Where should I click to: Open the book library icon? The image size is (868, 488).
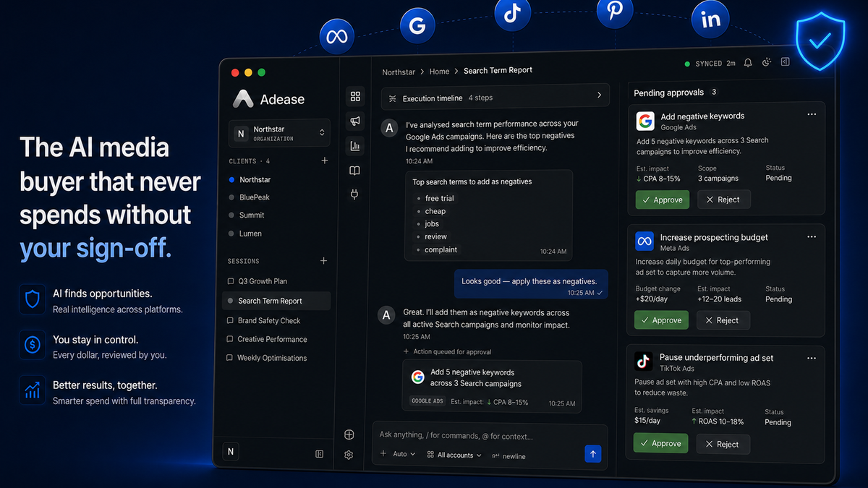[x=354, y=171]
